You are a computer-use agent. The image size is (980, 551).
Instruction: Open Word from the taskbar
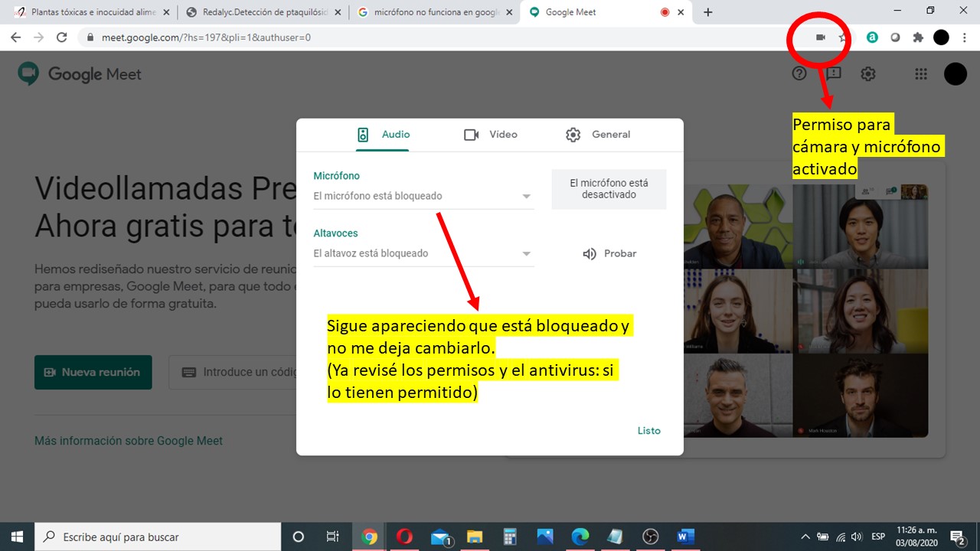coord(684,536)
